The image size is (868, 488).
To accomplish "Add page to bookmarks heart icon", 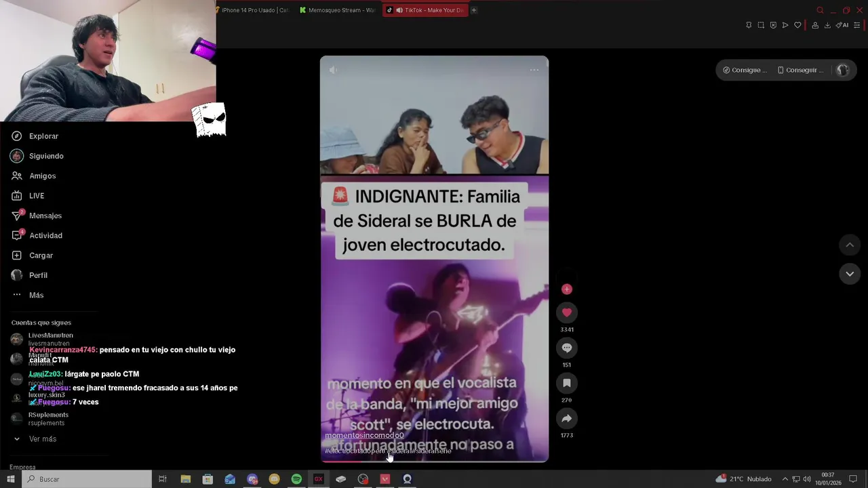I will pyautogui.click(x=797, y=25).
